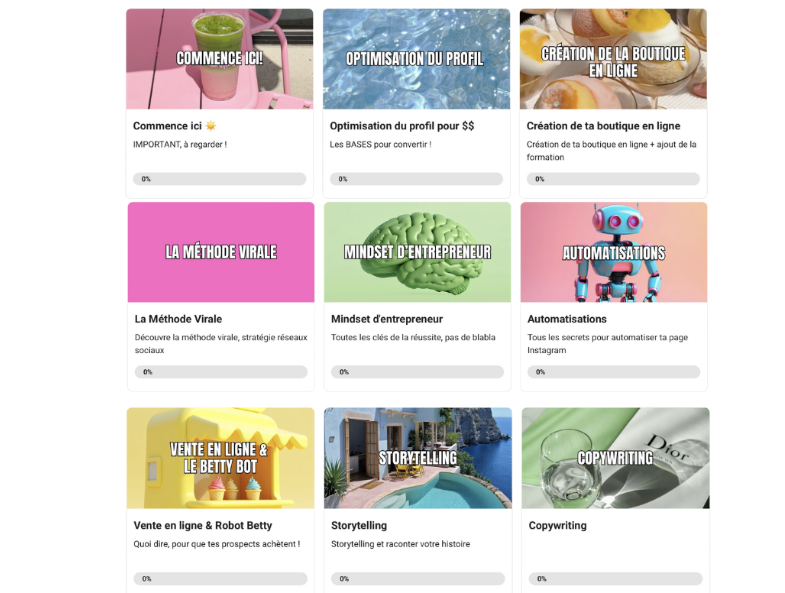
Task: Click the 'Automatisations' course title
Action: (567, 319)
